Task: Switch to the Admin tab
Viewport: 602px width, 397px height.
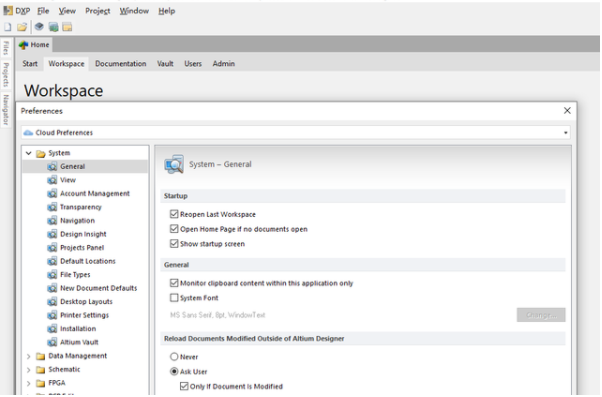Action: click(223, 64)
